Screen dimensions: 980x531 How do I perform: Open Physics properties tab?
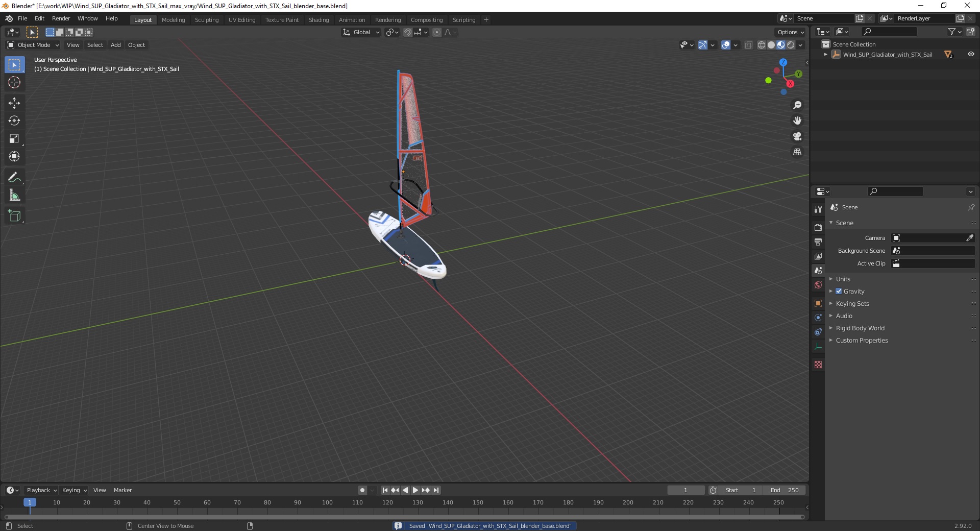point(818,318)
